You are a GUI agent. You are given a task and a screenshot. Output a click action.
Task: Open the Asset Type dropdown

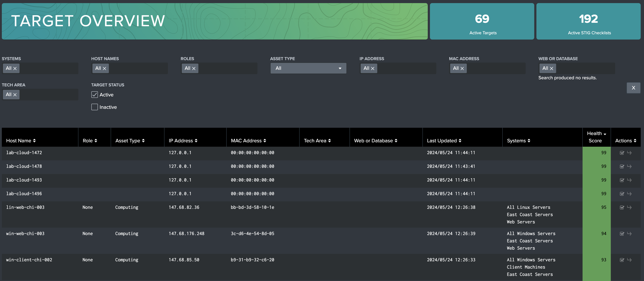point(308,68)
